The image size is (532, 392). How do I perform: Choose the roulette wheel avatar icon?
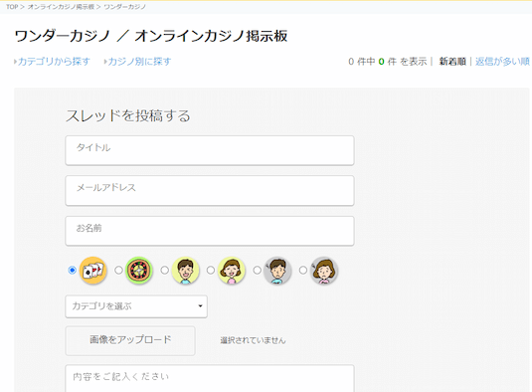point(139,271)
